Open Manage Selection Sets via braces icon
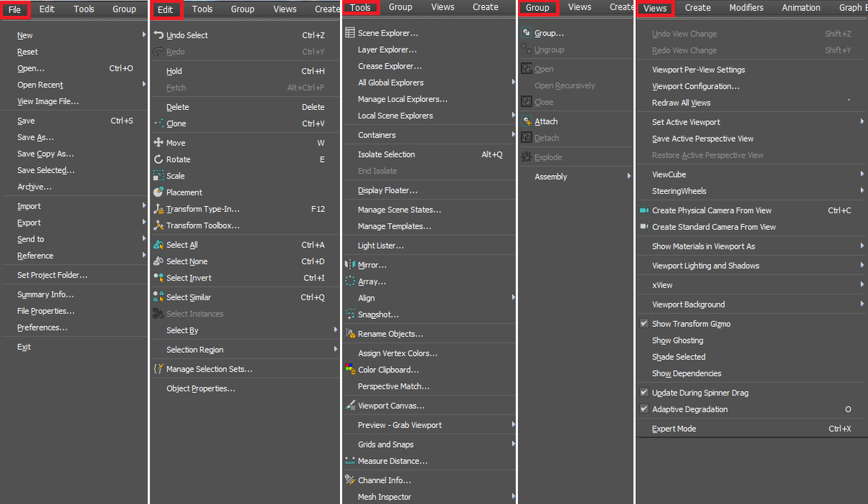This screenshot has width=868, height=504. [158, 369]
